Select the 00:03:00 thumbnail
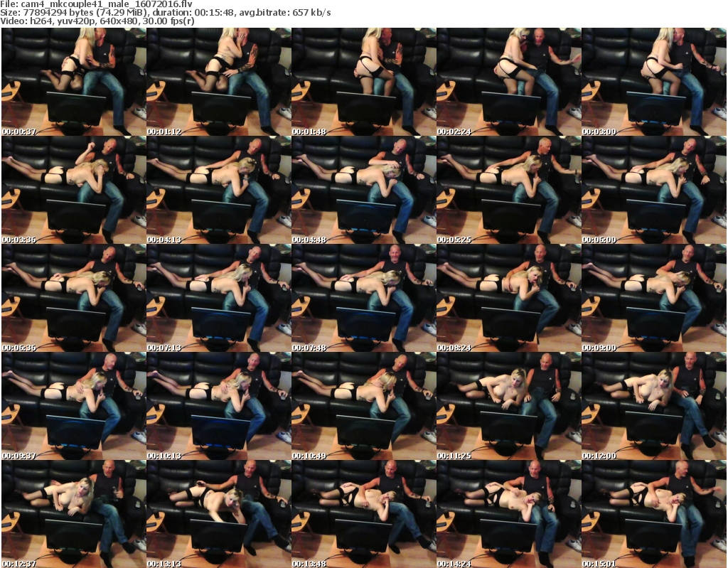Image resolution: width=728 pixels, height=568 pixels. (654, 82)
